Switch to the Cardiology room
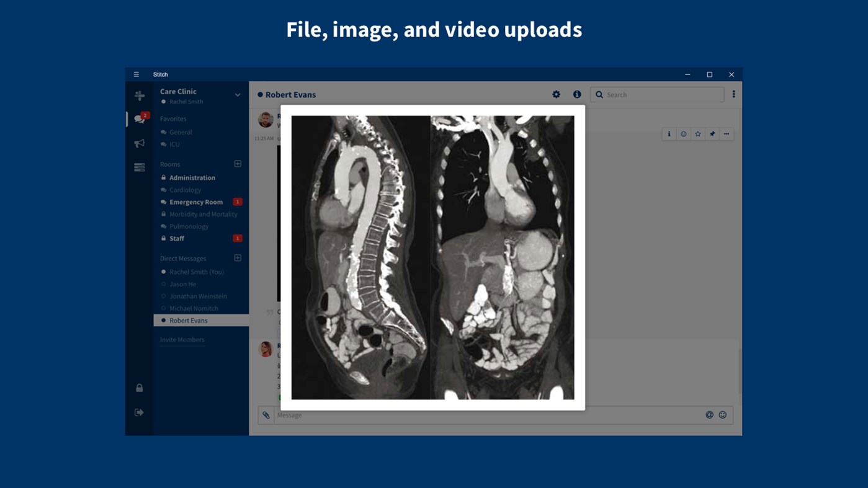The width and height of the screenshot is (868, 488). tap(185, 189)
